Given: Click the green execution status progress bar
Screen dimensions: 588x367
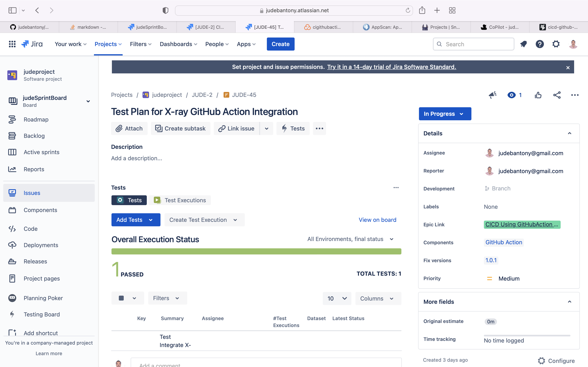Looking at the screenshot, I should point(256,251).
